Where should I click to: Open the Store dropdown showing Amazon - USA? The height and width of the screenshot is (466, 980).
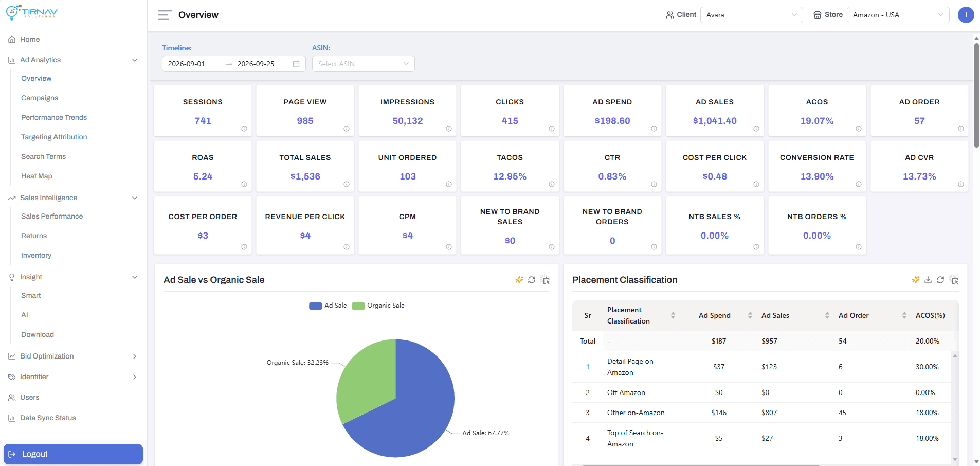[x=898, y=15]
